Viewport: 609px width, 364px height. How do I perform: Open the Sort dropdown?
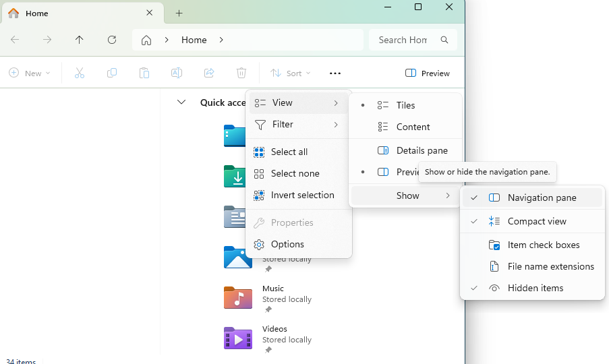[291, 73]
